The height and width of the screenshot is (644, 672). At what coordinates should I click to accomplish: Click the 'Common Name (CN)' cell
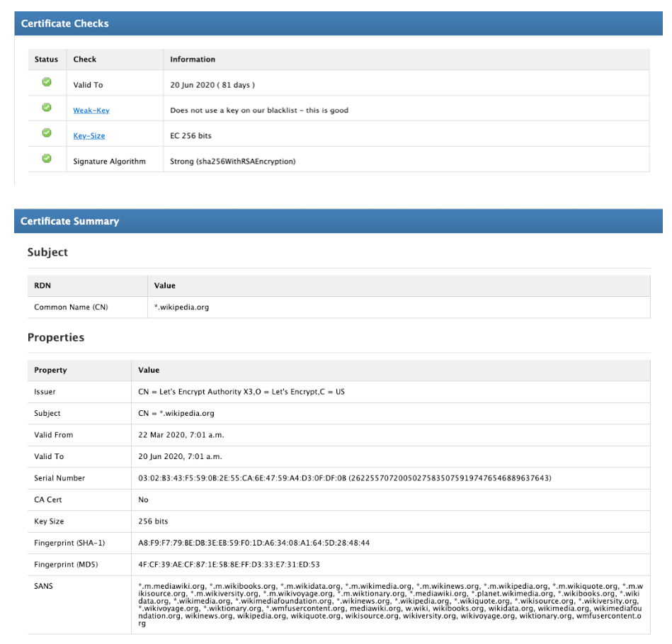click(x=71, y=307)
